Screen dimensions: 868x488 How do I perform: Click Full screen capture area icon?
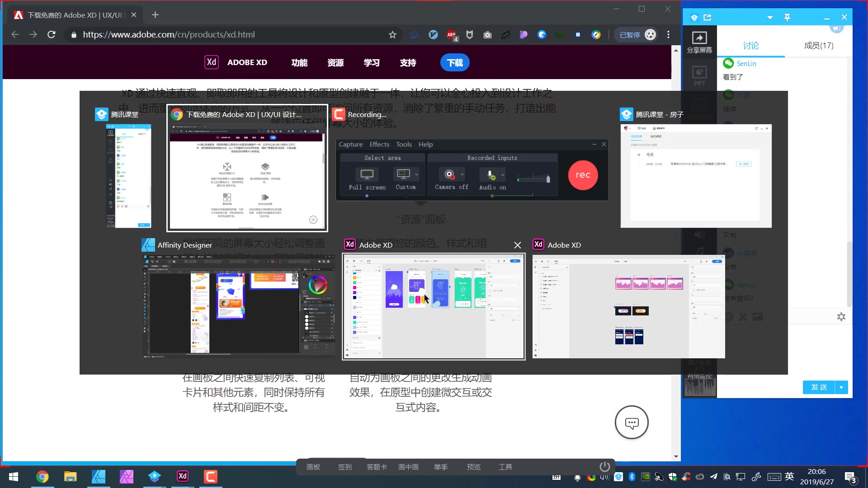(367, 174)
